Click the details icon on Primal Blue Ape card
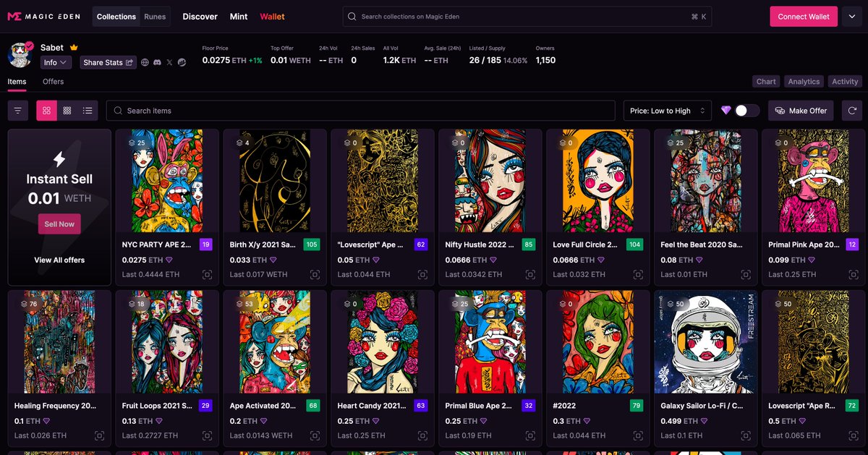The height and width of the screenshot is (455, 868). (530, 436)
